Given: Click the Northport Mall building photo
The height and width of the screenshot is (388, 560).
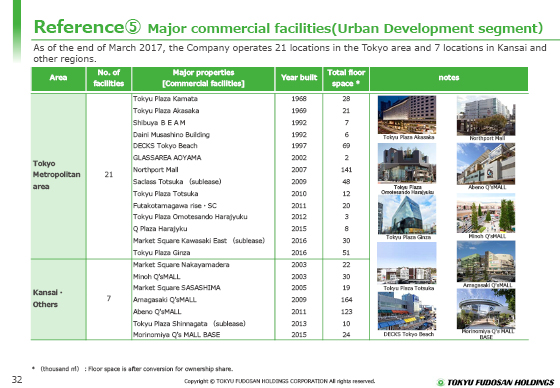Looking at the screenshot, I should 486,116.
